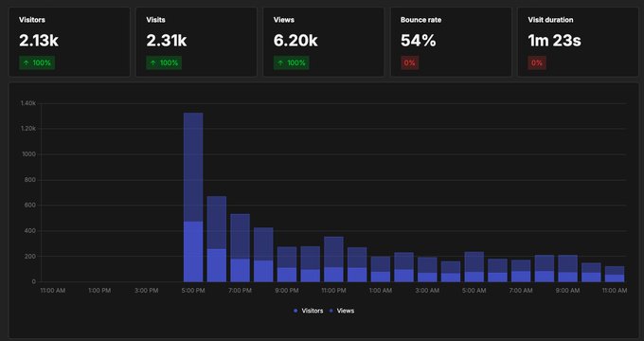Click the 11:00 PM chart bar
Viewport: 644px width, 341px height.
click(x=333, y=260)
